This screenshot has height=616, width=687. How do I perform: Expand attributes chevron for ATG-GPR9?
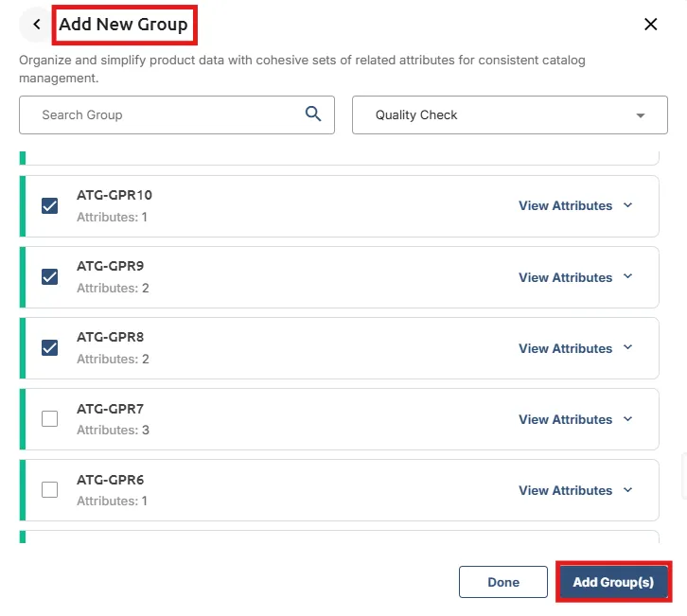627,276
